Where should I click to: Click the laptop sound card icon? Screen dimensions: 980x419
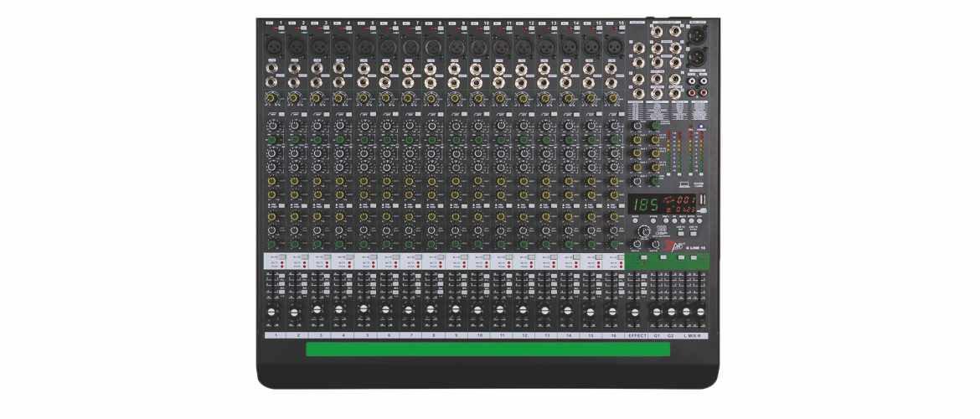[684, 184]
